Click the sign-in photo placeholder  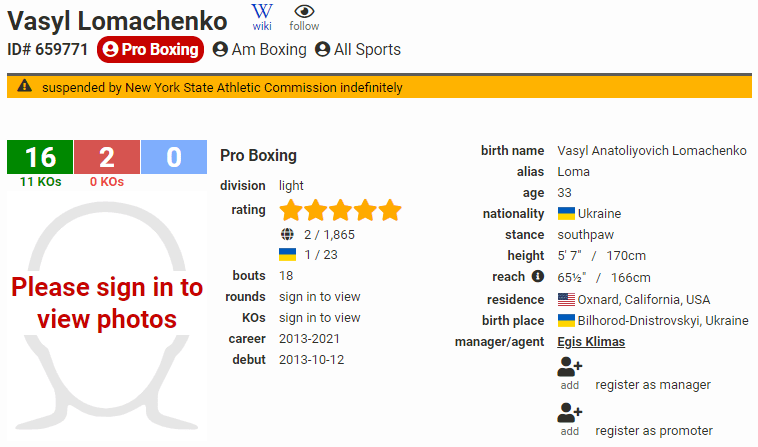[107, 316]
